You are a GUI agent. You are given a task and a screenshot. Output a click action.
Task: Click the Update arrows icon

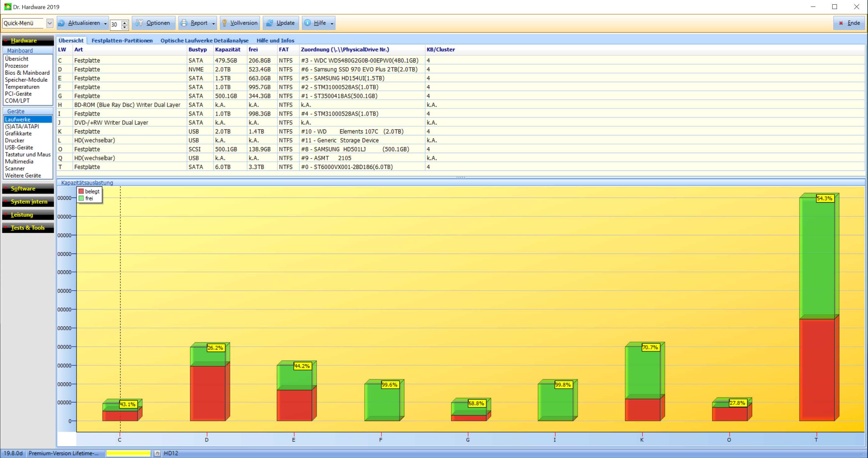[269, 23]
